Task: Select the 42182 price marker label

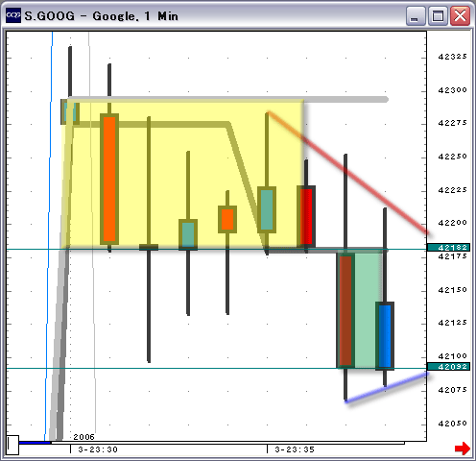Action: click(x=448, y=247)
